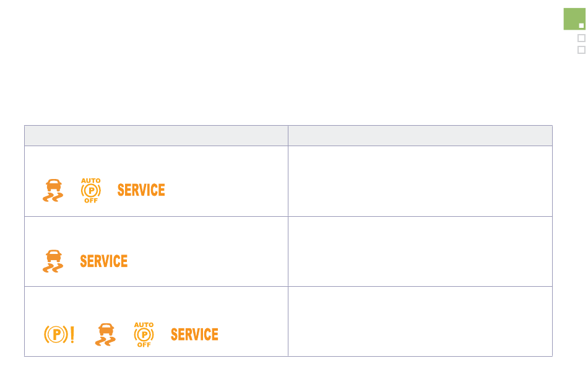This screenshot has height=384, width=588.
Task: Select the white square inside green tab
Action: pyautogui.click(x=581, y=26)
